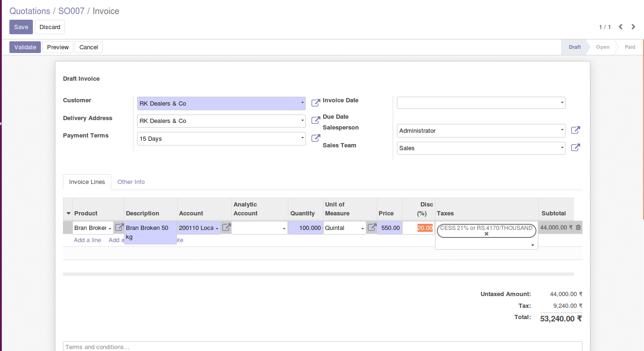Click Add a line link

click(87, 240)
